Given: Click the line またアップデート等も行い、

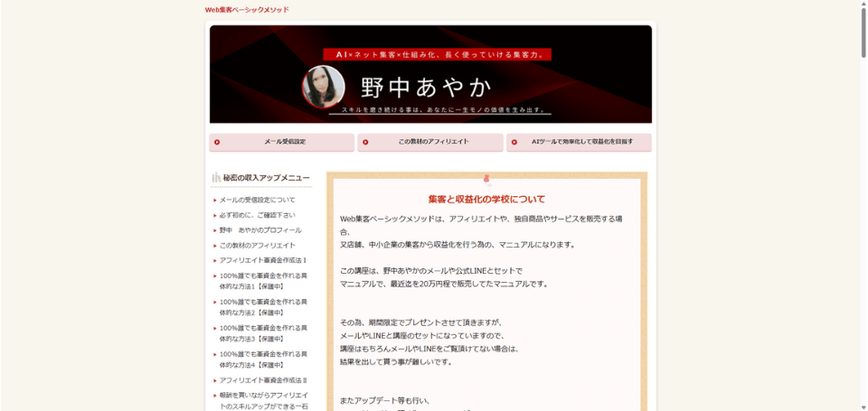Looking at the screenshot, I should [385, 400].
